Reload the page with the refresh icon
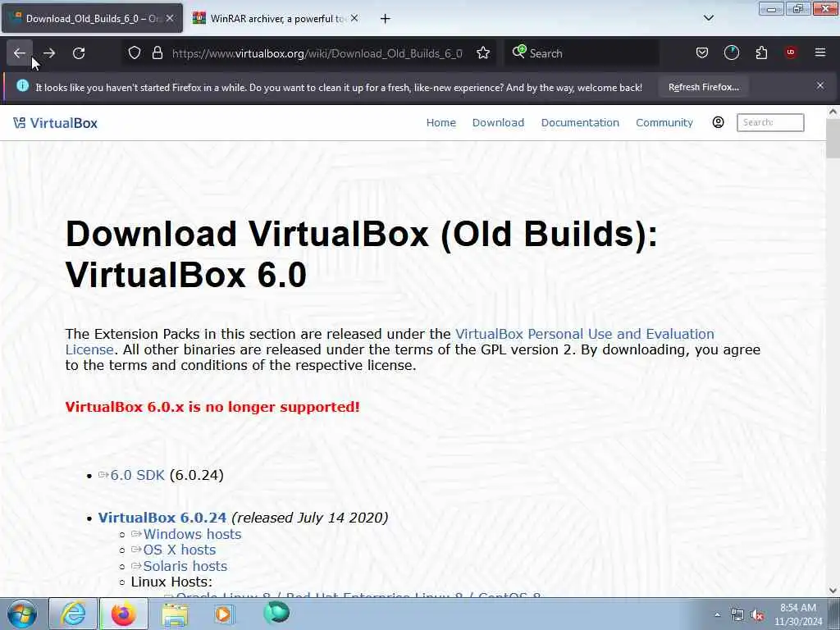The height and width of the screenshot is (630, 840). pyautogui.click(x=79, y=53)
